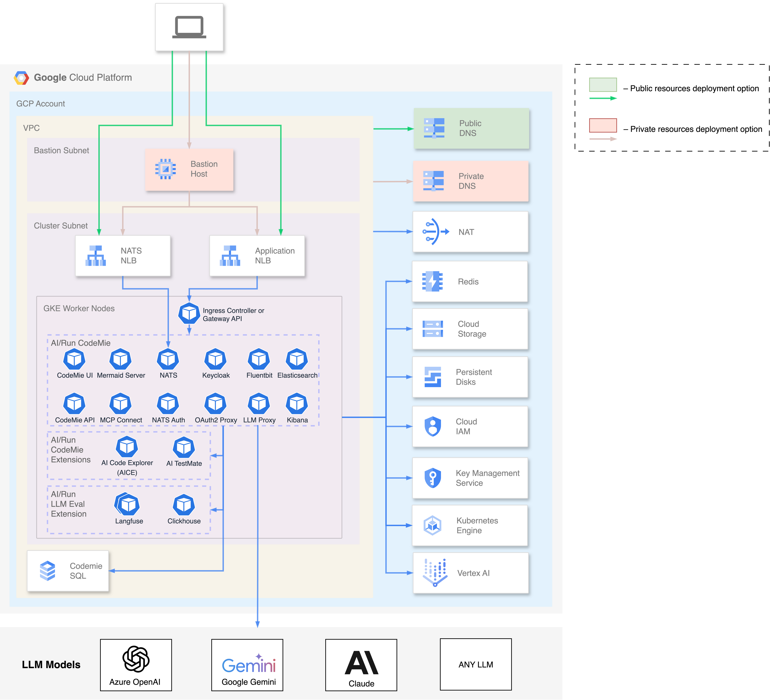The height and width of the screenshot is (700, 770).
Task: Click the 'Cluster Subnet' label
Action: coord(61,226)
